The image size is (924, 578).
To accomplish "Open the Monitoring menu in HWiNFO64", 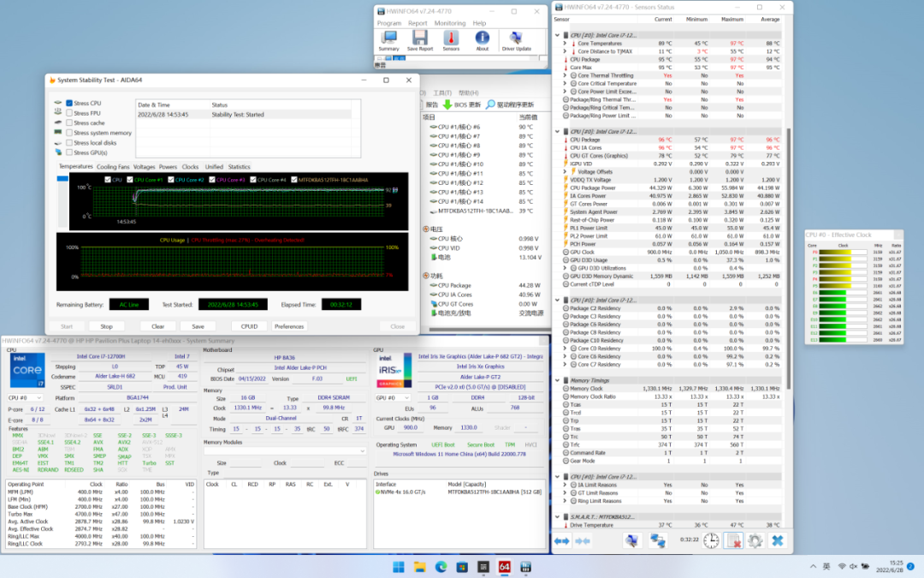I will point(449,23).
